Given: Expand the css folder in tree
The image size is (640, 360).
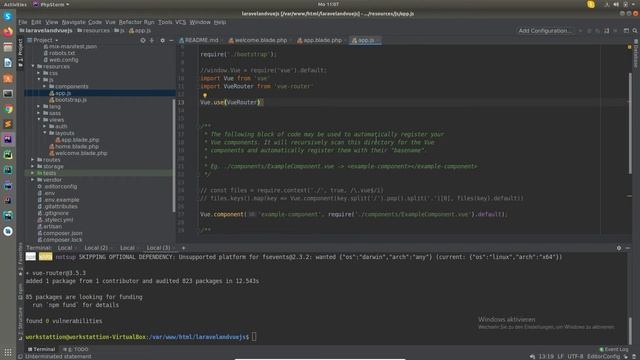Looking at the screenshot, I should click(x=39, y=73).
